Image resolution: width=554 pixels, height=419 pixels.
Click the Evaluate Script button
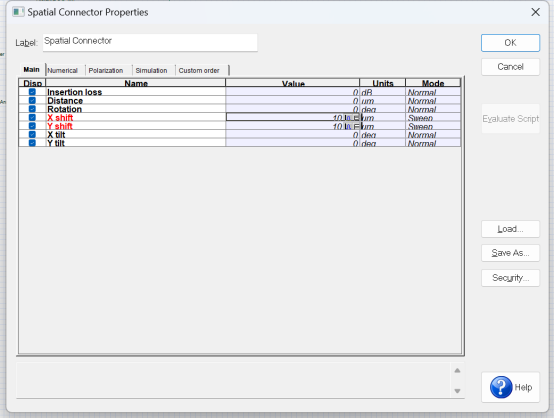[x=510, y=119]
